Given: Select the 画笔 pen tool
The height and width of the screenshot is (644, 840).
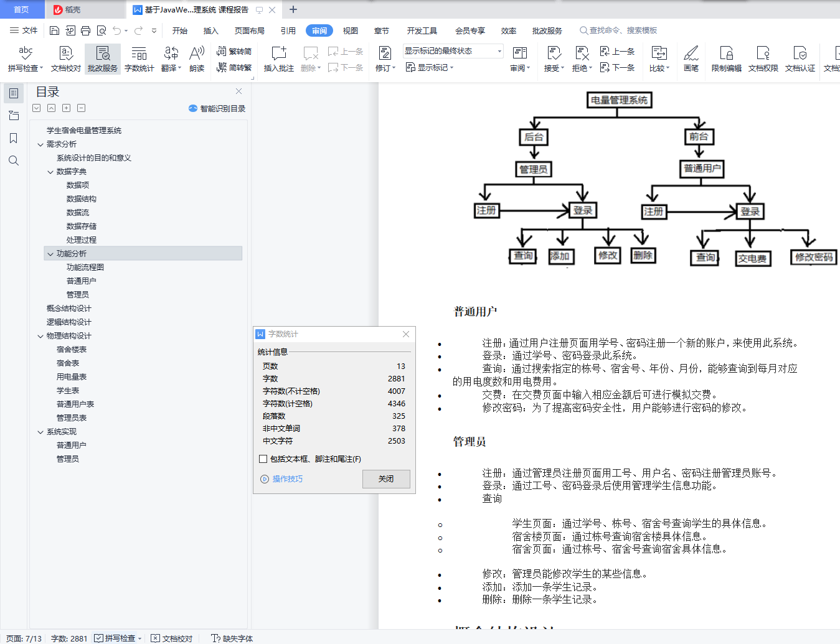Looking at the screenshot, I should tap(691, 59).
